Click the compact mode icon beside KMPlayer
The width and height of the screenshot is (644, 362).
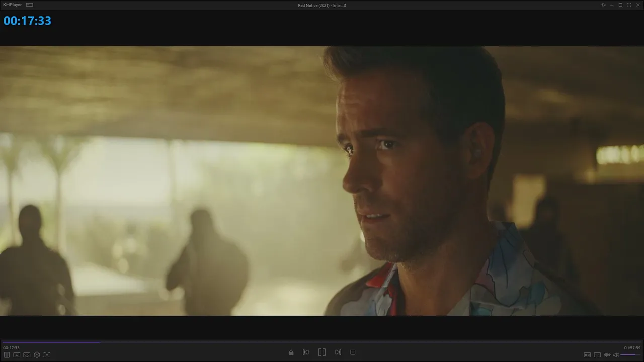pos(29,5)
